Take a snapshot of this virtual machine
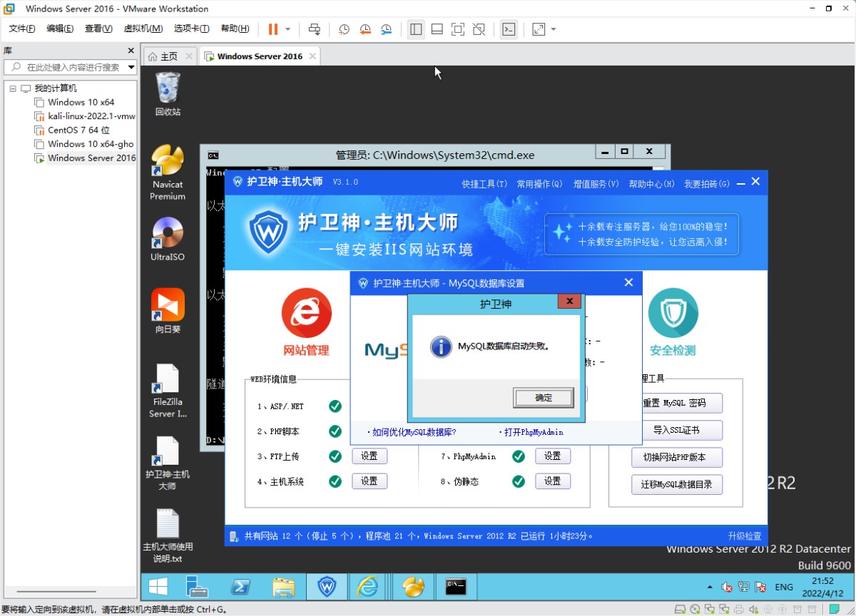This screenshot has width=856, height=616. (x=344, y=29)
